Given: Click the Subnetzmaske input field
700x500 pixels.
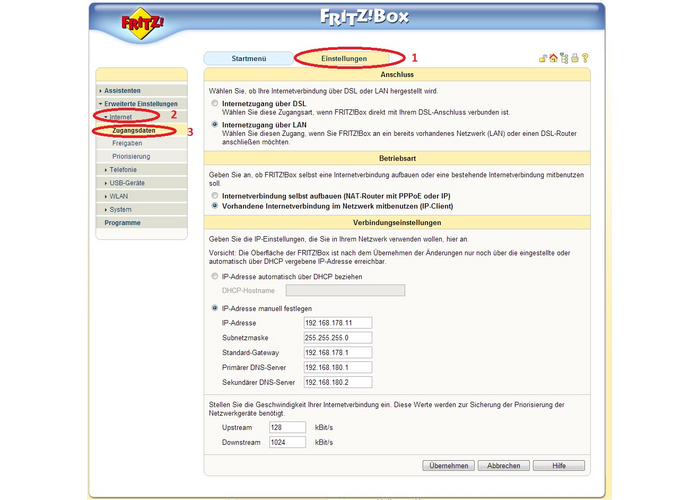Looking at the screenshot, I should [337, 338].
